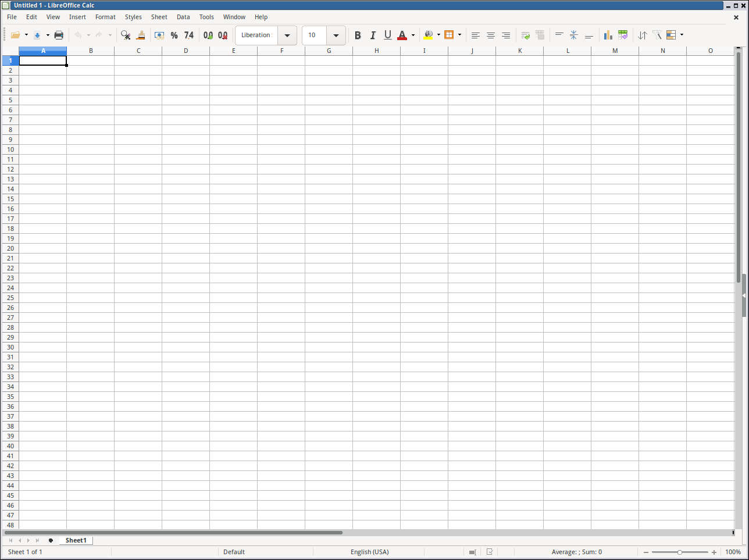Screen dimensions: 749x560
Task: Toggle Underline formatting
Action: [388, 35]
